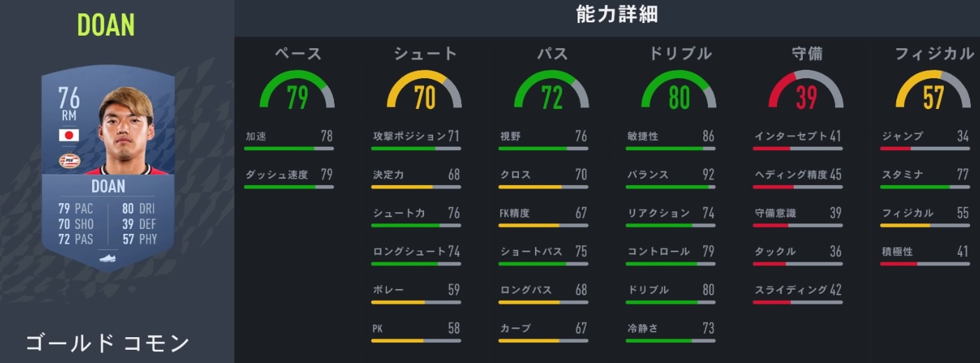The height and width of the screenshot is (363, 980).
Task: Click the フィジカル gauge showing 57
Action: coord(933,91)
